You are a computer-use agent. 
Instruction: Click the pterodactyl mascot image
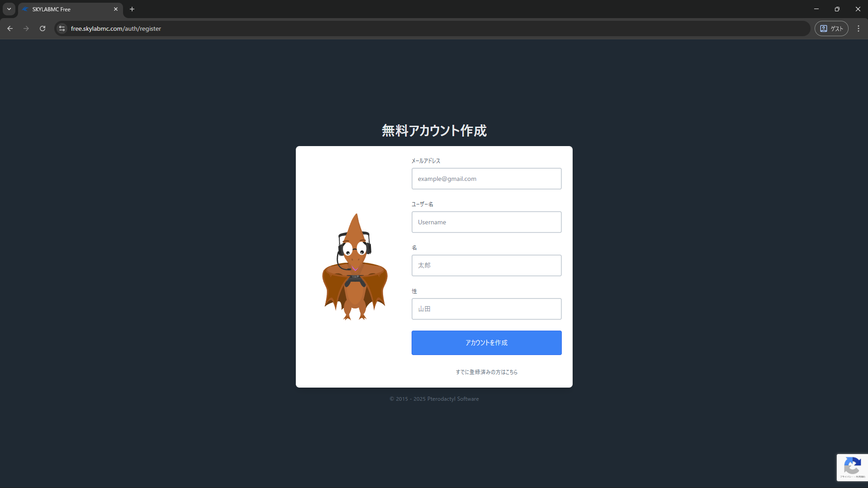355,267
